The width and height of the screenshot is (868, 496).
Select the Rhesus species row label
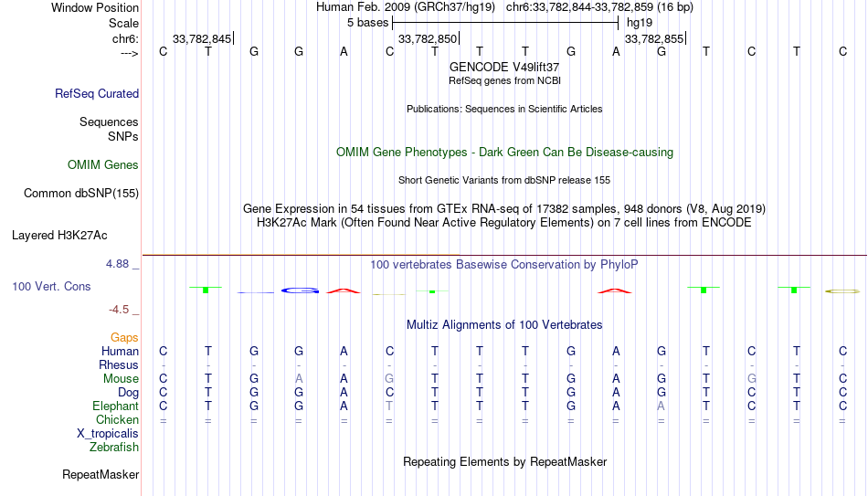[119, 364]
